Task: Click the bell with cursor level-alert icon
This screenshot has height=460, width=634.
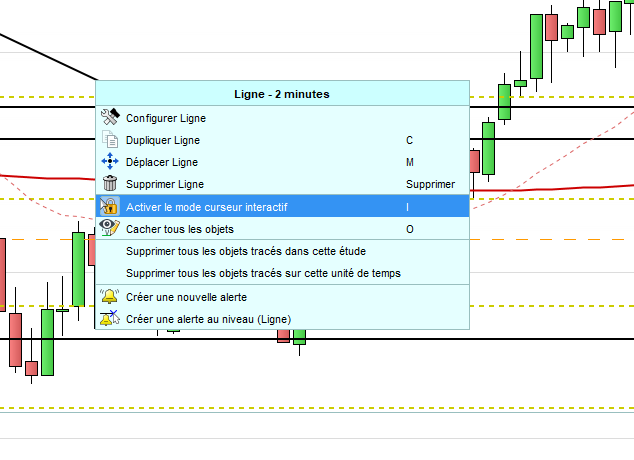Action: coord(110,319)
